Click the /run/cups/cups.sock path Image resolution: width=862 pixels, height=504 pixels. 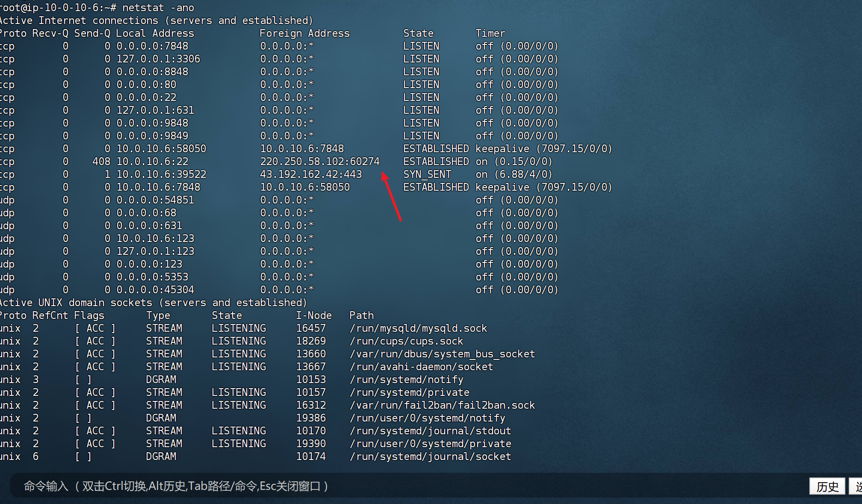coord(406,341)
